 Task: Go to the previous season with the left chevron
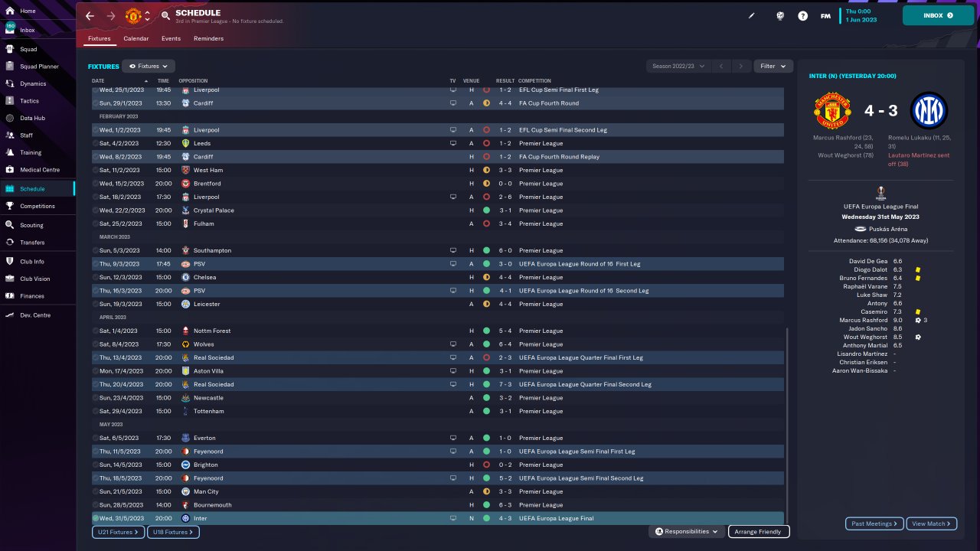tap(720, 67)
